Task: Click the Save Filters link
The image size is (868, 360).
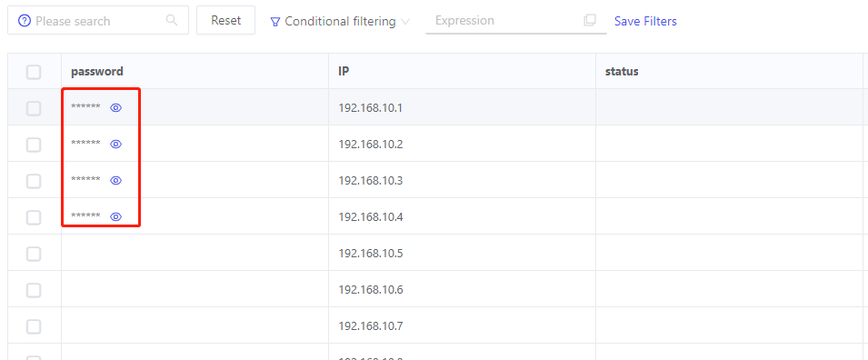Action: pos(645,22)
